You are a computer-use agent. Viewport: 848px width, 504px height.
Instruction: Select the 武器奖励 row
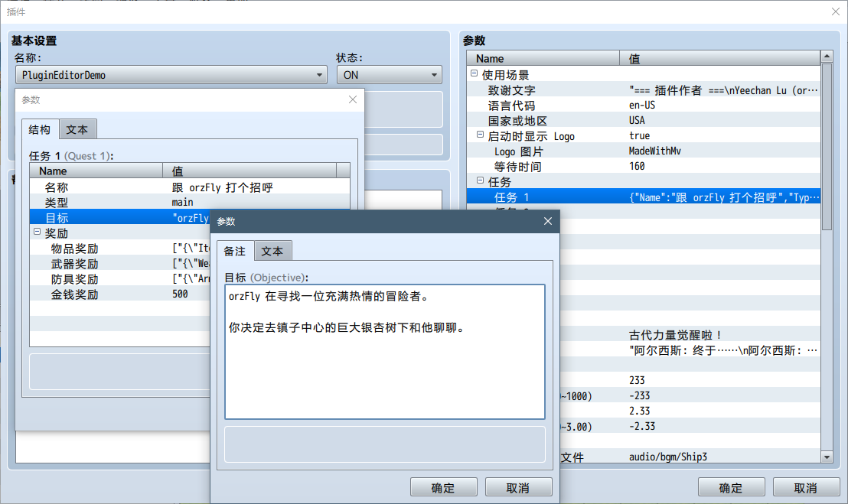tap(119, 264)
